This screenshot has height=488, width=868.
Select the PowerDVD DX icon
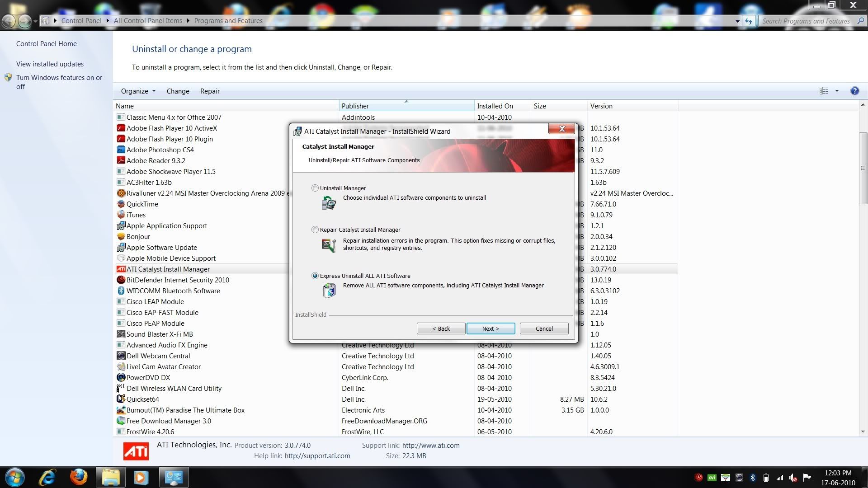tap(121, 377)
